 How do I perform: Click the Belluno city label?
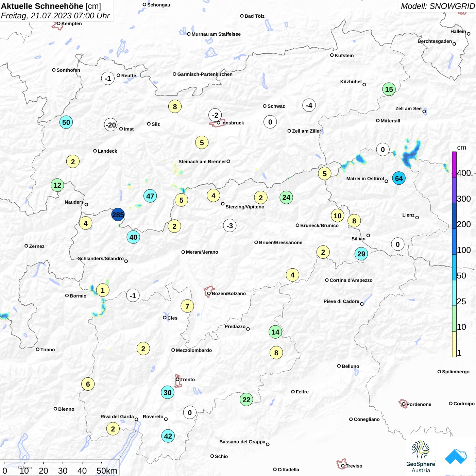[350, 366]
